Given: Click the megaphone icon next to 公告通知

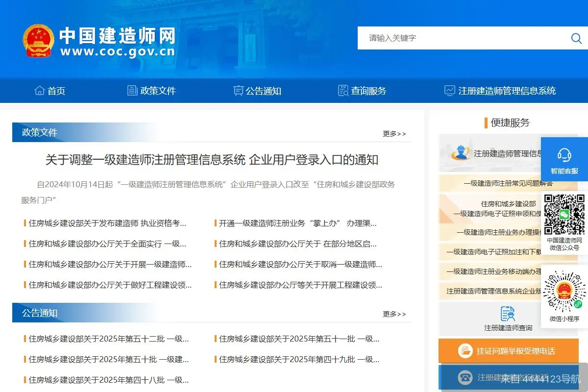Looking at the screenshot, I should point(238,90).
